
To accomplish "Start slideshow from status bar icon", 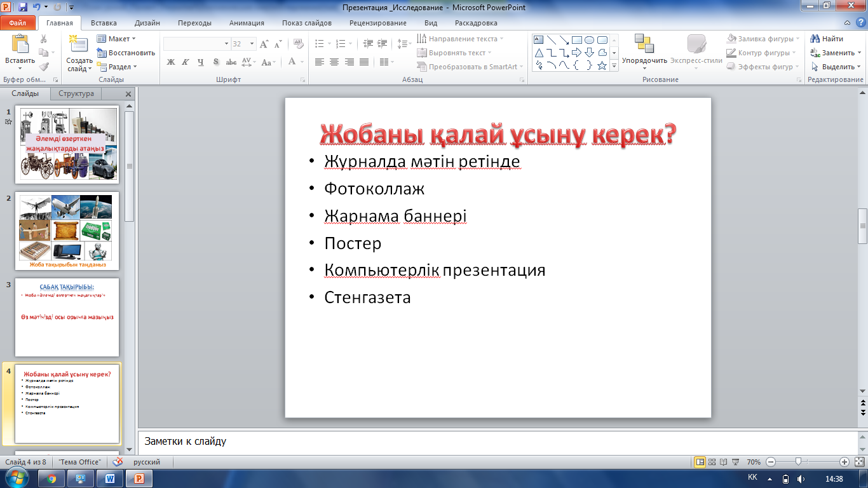I will (736, 462).
